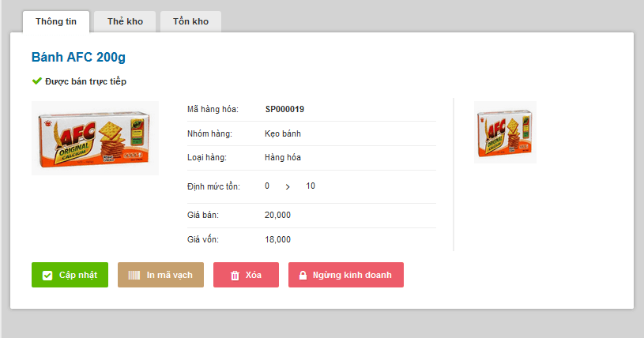644x338 pixels.
Task: Click product code SP000019
Action: coord(284,109)
